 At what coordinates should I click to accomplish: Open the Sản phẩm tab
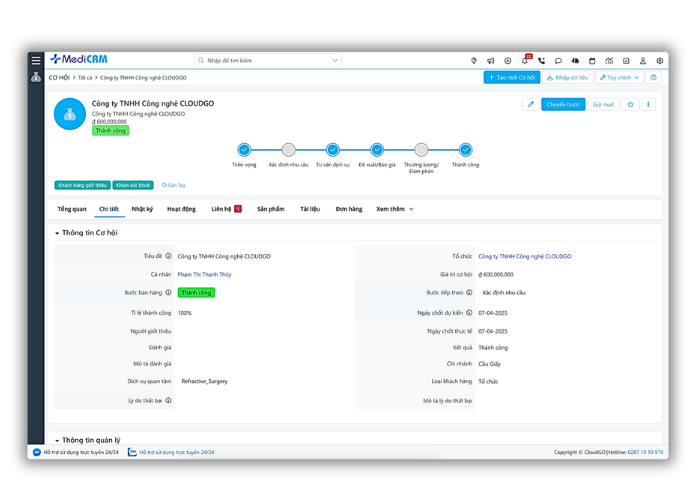271,209
